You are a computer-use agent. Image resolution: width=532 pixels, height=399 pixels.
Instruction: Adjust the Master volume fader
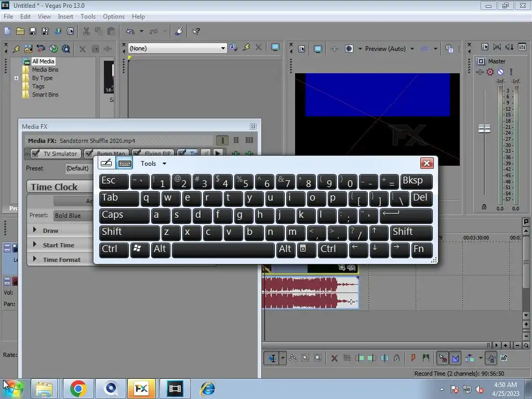click(484, 129)
